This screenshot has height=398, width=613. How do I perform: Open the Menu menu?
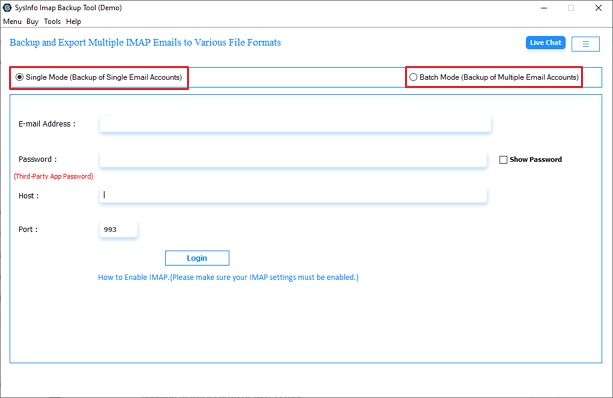coord(12,22)
